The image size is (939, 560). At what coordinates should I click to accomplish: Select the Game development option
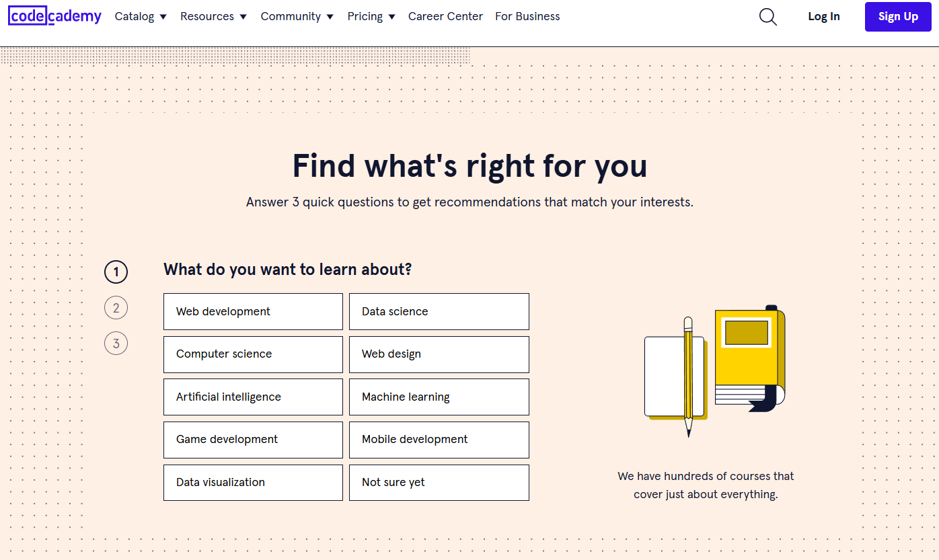253,440
